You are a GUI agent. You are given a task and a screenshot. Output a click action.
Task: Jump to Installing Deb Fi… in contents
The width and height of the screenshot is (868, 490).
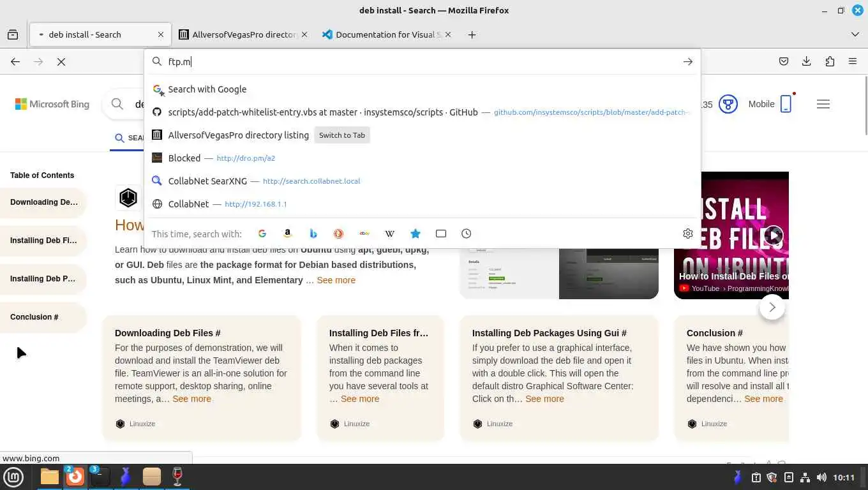[43, 241]
